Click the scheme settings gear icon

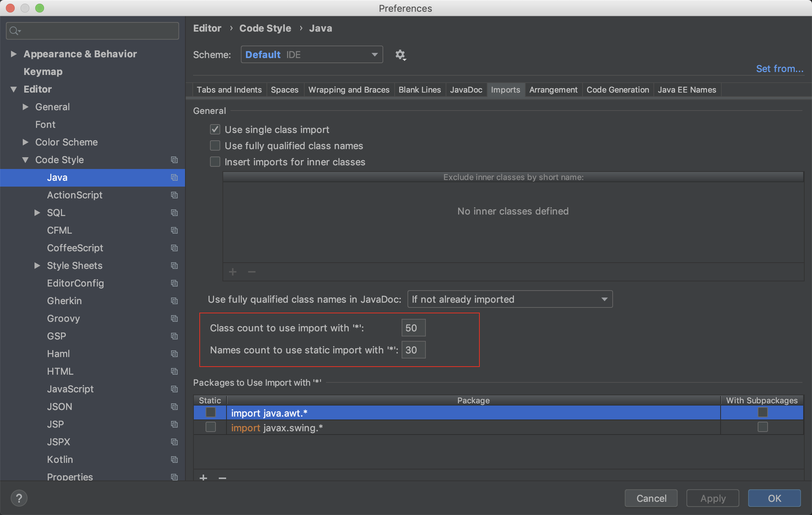tap(400, 55)
